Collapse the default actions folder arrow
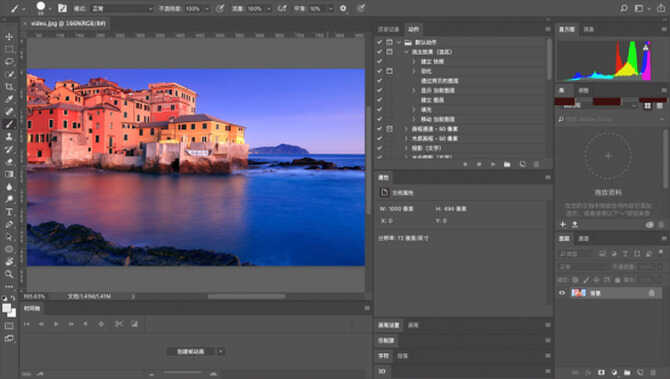 click(399, 42)
